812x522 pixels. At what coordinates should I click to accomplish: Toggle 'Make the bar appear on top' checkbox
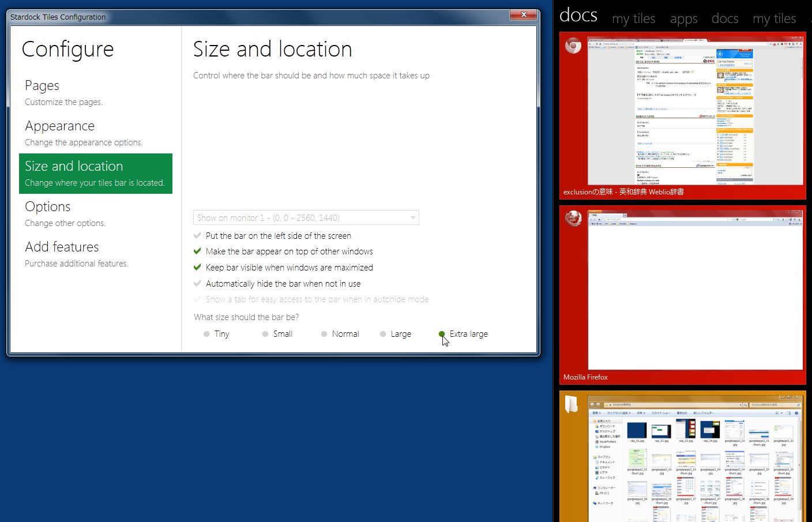(x=197, y=251)
